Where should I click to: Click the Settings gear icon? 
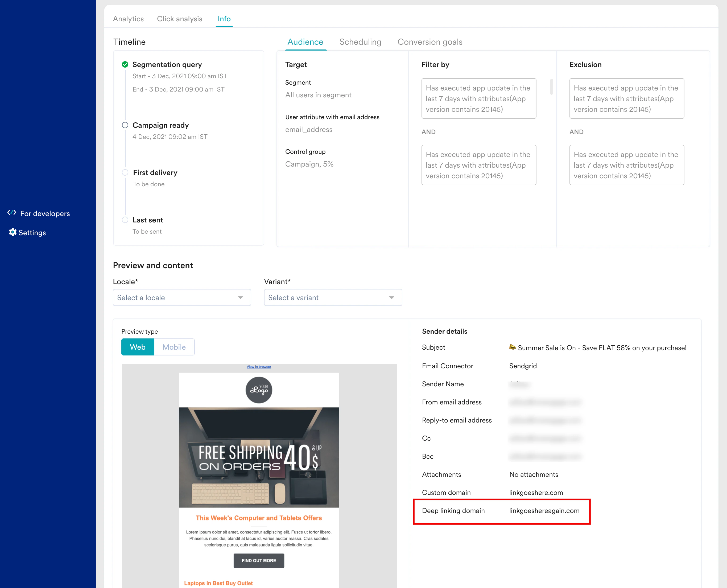click(x=13, y=232)
